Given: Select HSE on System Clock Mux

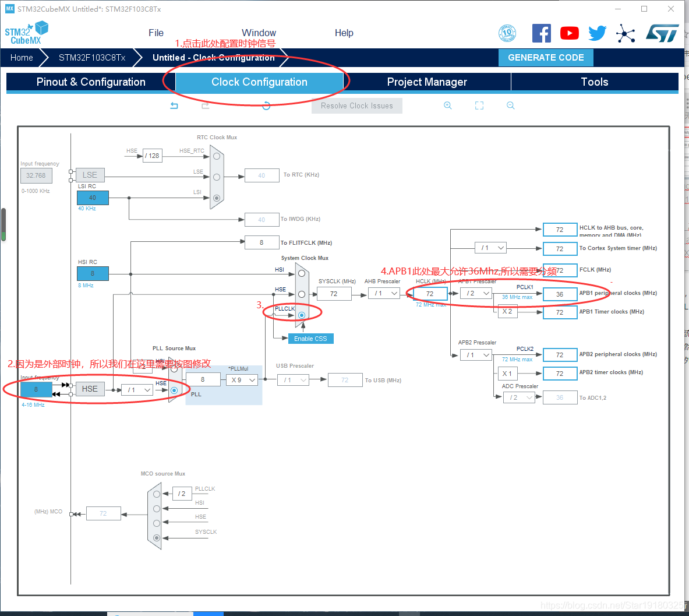Looking at the screenshot, I should pos(302,294).
